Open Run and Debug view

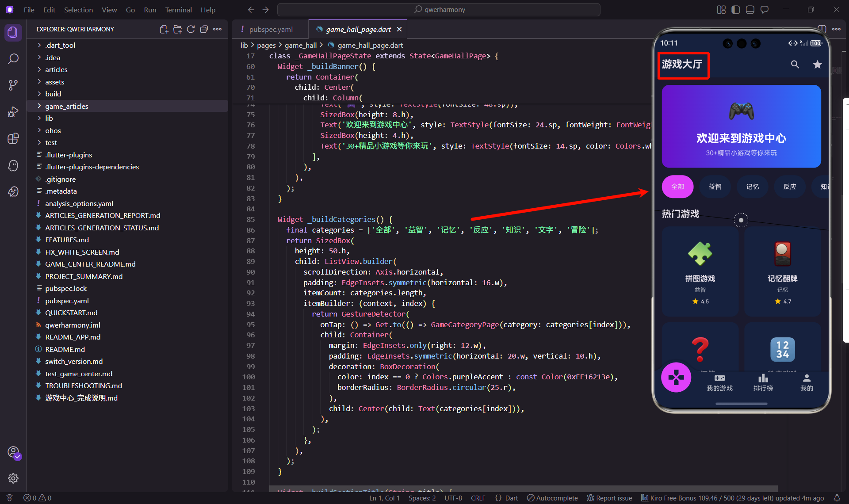(13, 112)
